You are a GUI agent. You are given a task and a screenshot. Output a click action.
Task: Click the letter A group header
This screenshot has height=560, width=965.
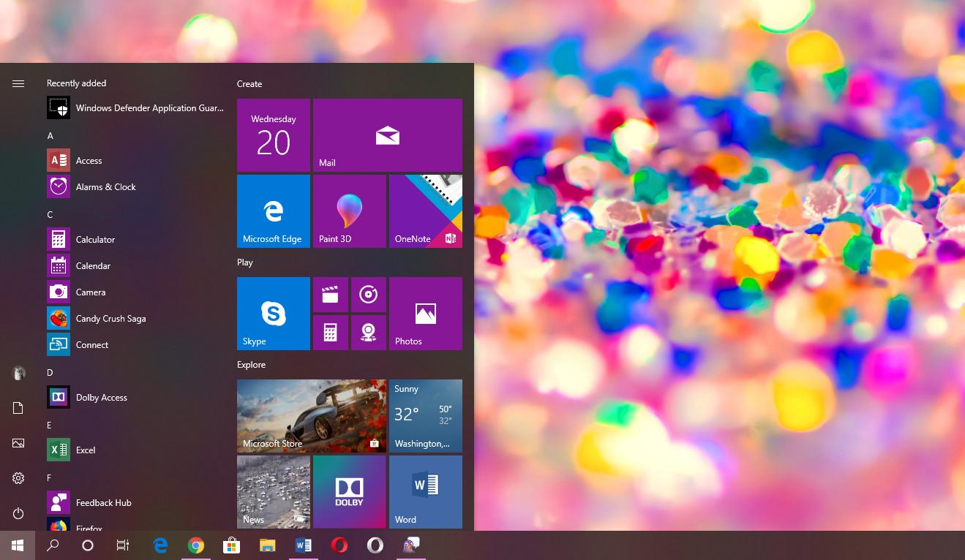pyautogui.click(x=50, y=136)
